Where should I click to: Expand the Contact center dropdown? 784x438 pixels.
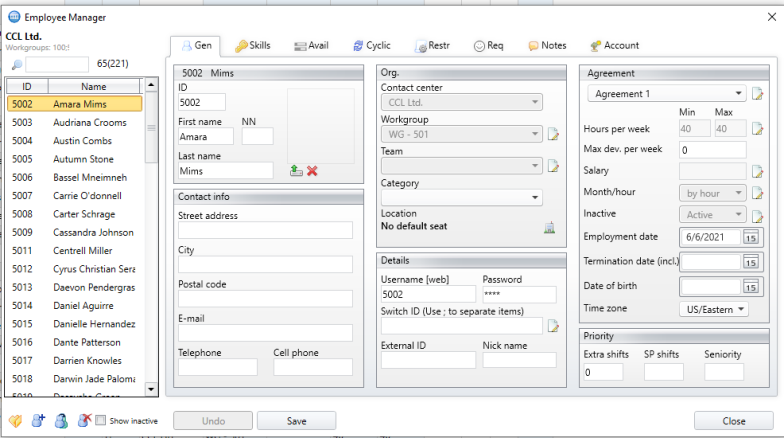point(462,102)
